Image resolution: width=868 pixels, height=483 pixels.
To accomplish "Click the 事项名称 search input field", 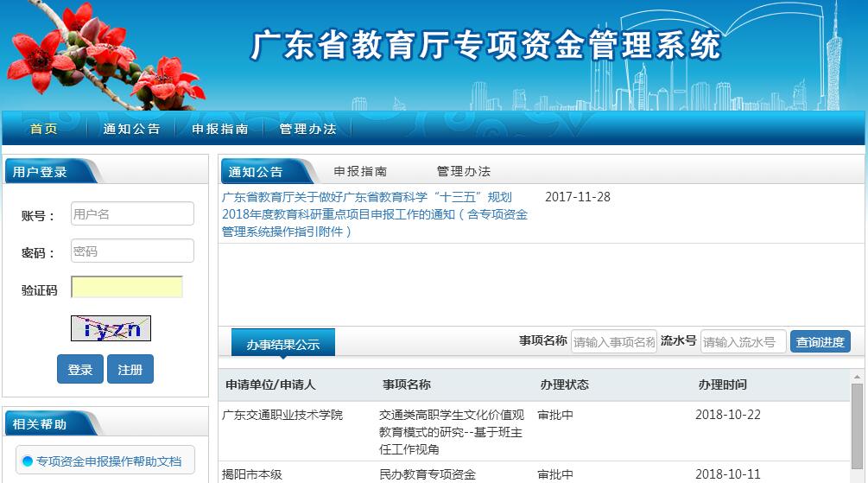I will tap(613, 341).
